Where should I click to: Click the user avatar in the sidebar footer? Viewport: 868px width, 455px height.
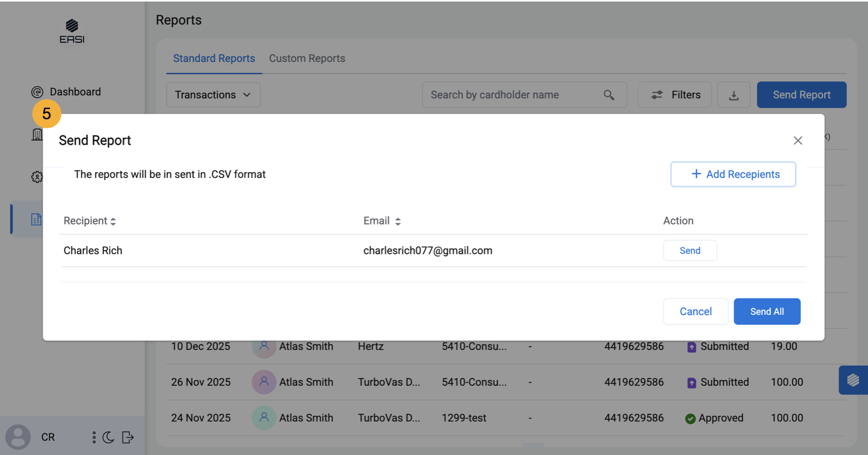(x=18, y=437)
